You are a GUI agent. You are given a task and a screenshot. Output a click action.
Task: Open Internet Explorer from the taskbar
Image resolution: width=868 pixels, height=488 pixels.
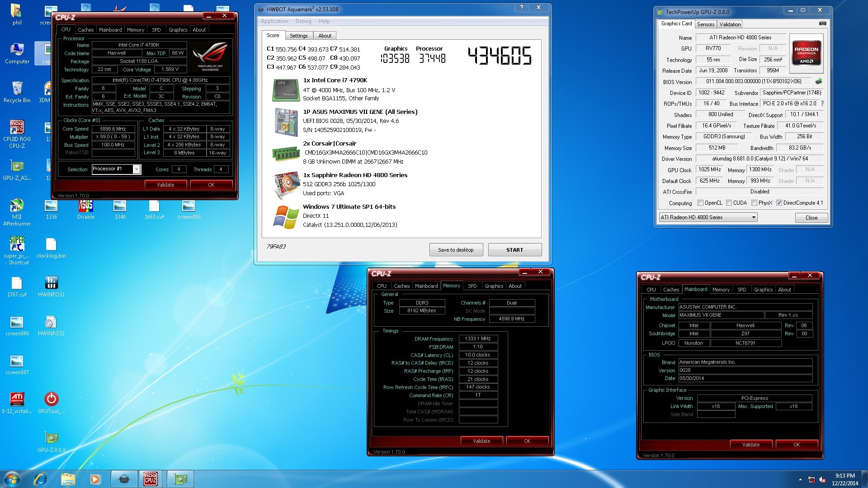tap(40, 479)
